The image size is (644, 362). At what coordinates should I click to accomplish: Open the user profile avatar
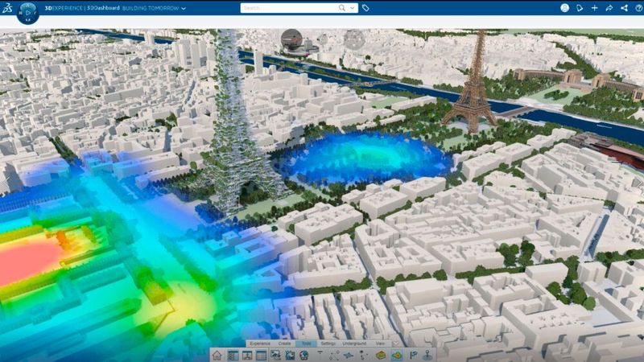coord(565,8)
